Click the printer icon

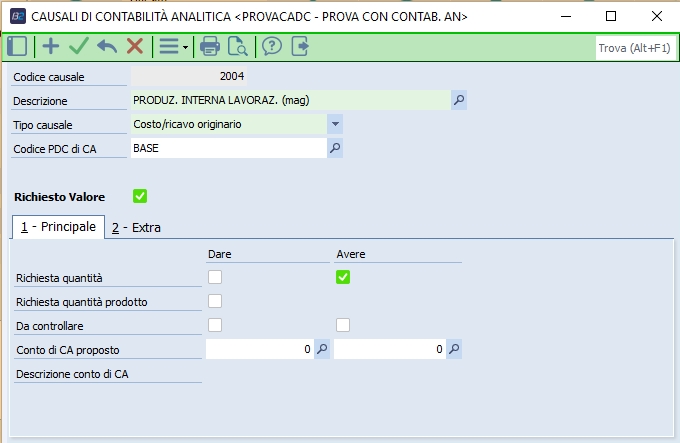click(210, 46)
